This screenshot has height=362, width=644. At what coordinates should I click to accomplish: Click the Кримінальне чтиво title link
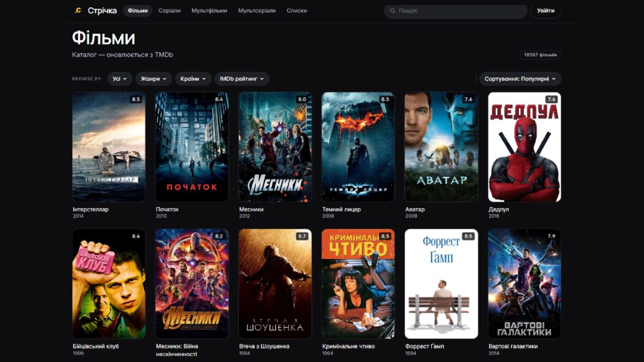click(348, 347)
